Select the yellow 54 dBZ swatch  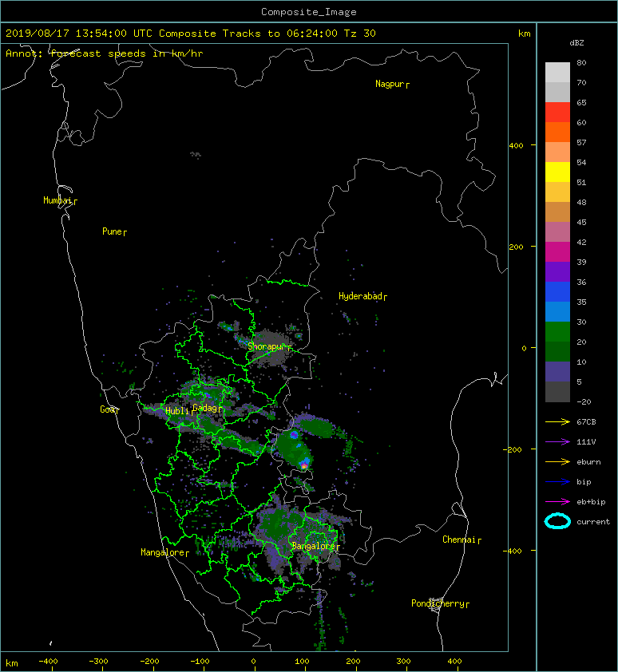click(557, 172)
